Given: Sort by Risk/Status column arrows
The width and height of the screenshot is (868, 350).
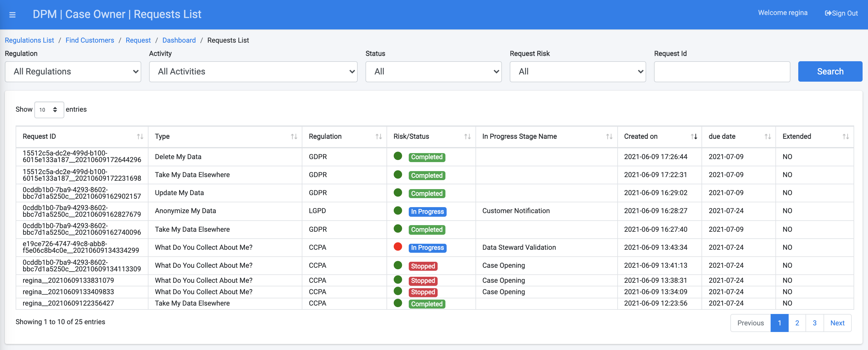Looking at the screenshot, I should [467, 136].
